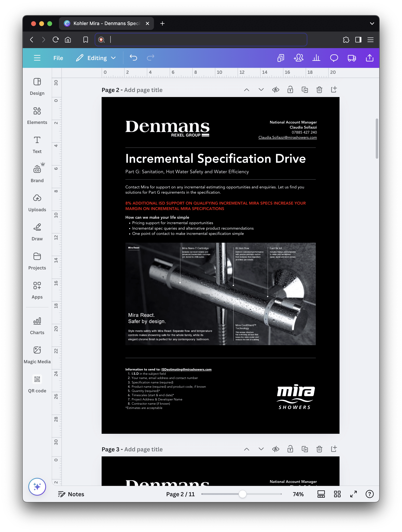Hide Page 2 with the eye icon
This screenshot has width=402, height=532.
point(276,90)
